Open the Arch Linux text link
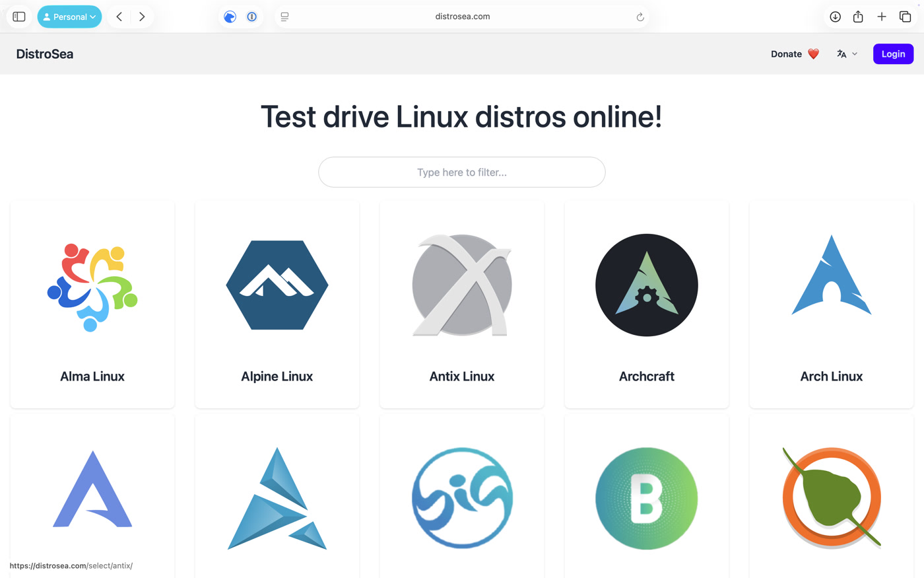924x578 pixels. pos(832,377)
